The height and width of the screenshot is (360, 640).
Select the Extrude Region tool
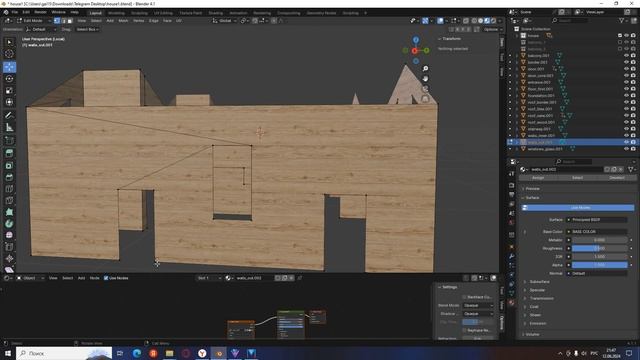click(x=9, y=153)
